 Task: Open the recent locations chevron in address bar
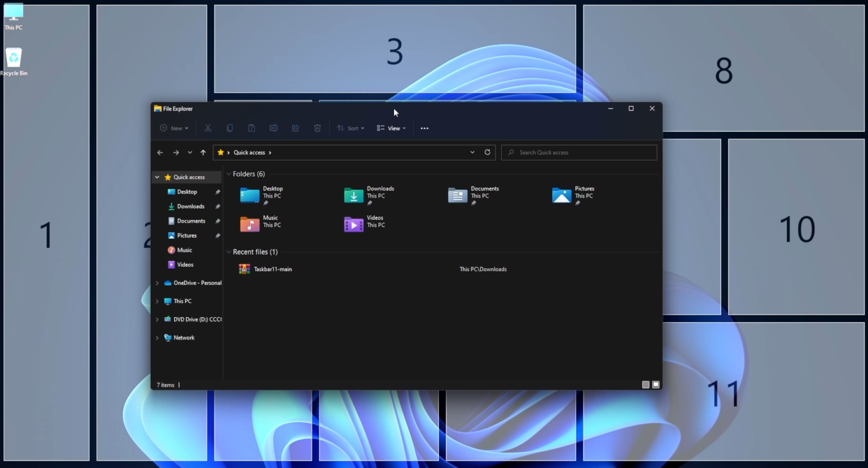[472, 152]
